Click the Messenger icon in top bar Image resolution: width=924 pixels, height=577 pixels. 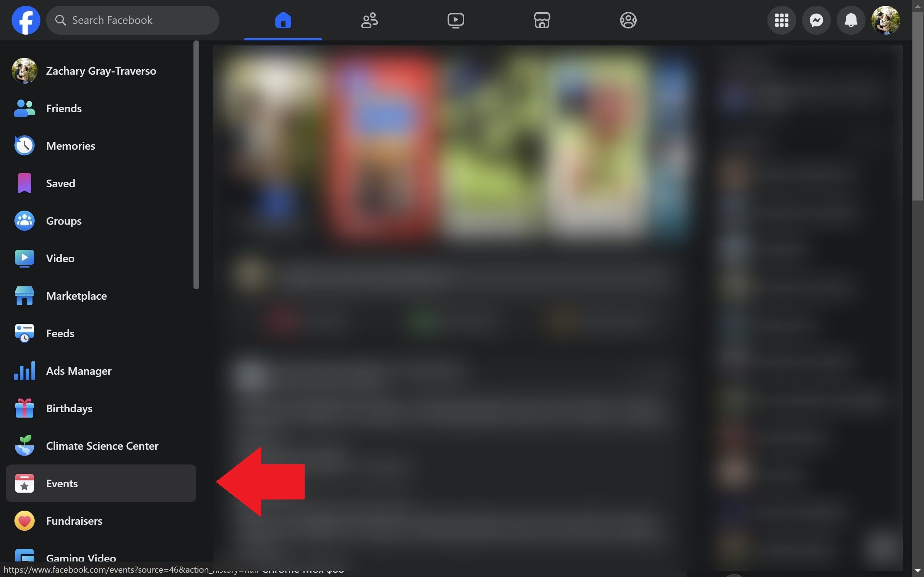pyautogui.click(x=817, y=20)
